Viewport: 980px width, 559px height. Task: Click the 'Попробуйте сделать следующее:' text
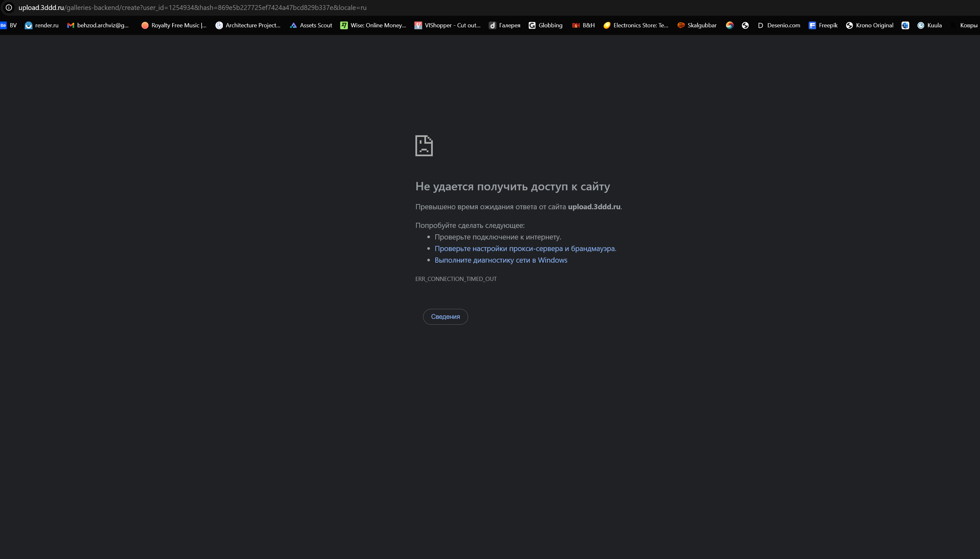pos(470,225)
